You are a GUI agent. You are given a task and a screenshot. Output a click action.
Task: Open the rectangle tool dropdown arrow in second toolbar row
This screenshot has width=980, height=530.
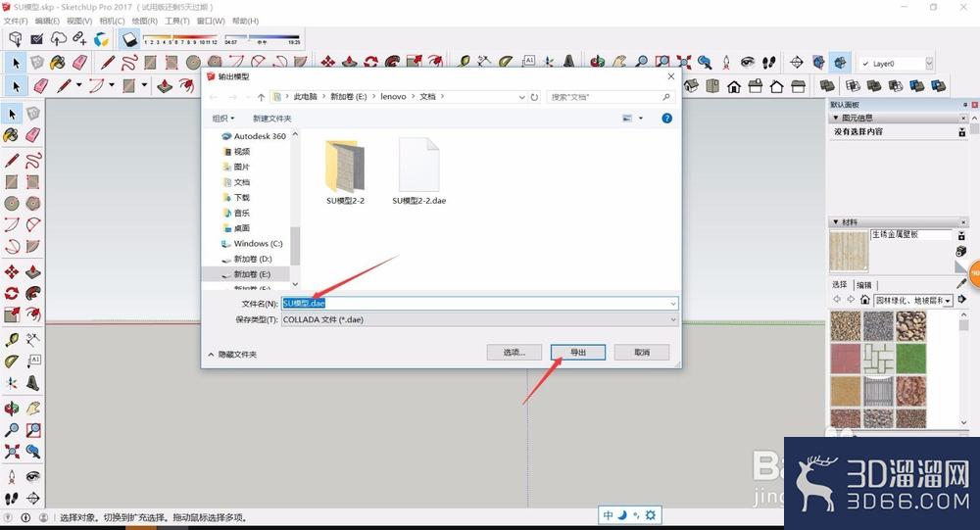(x=144, y=85)
